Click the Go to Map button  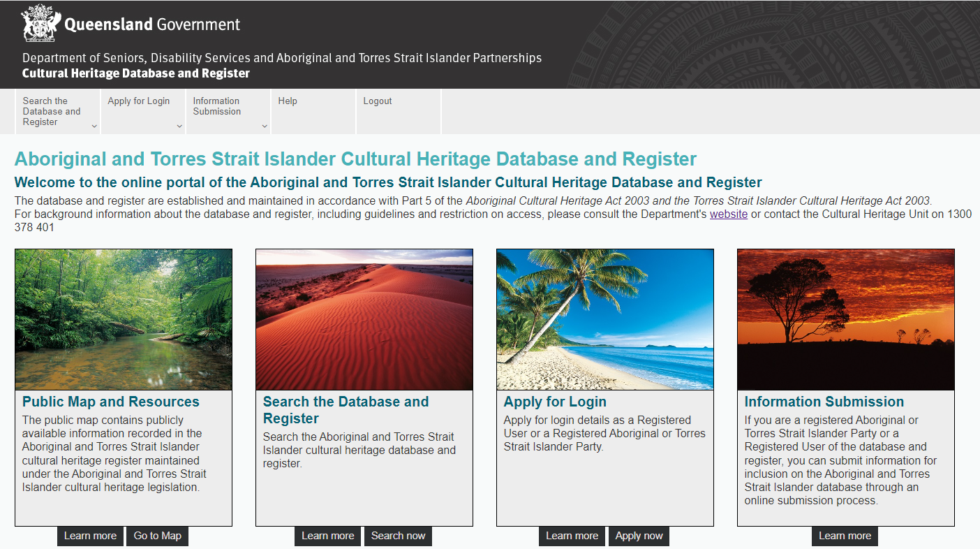point(158,536)
